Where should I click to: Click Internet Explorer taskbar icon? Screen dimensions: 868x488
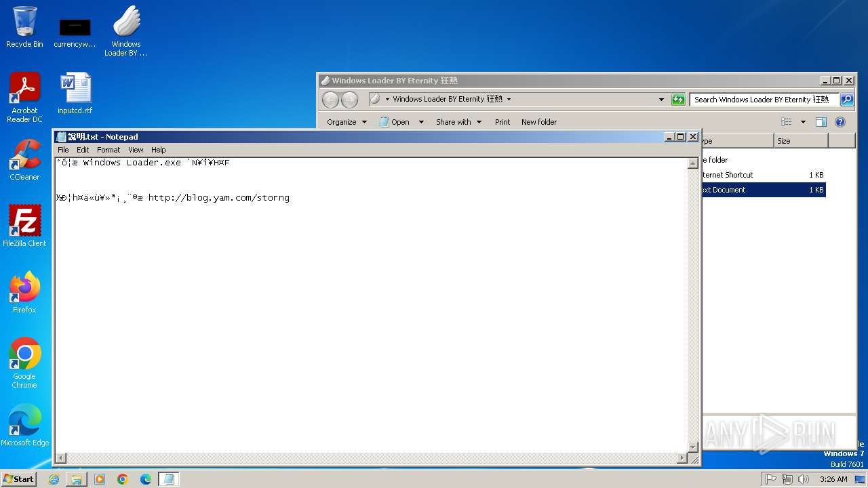pos(54,479)
